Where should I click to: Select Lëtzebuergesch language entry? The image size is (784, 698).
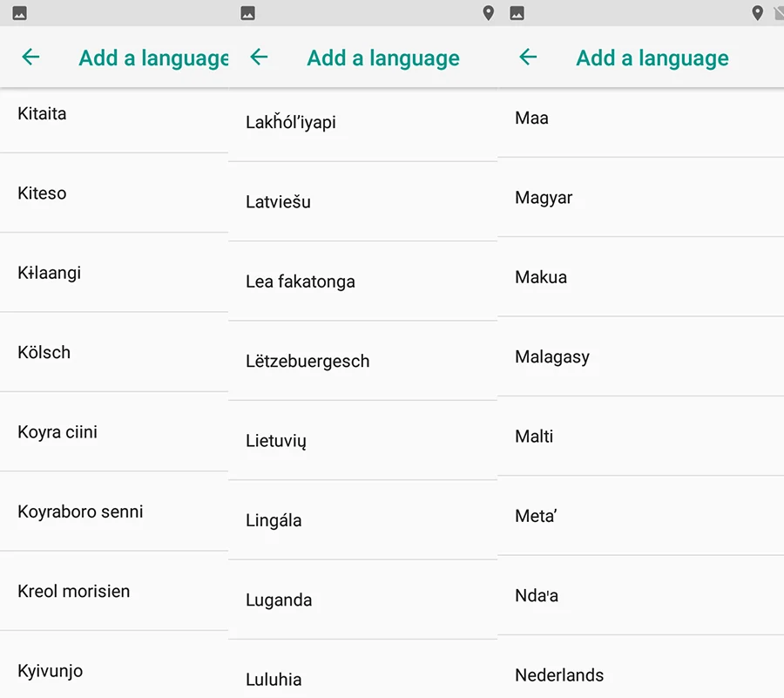coord(363,361)
